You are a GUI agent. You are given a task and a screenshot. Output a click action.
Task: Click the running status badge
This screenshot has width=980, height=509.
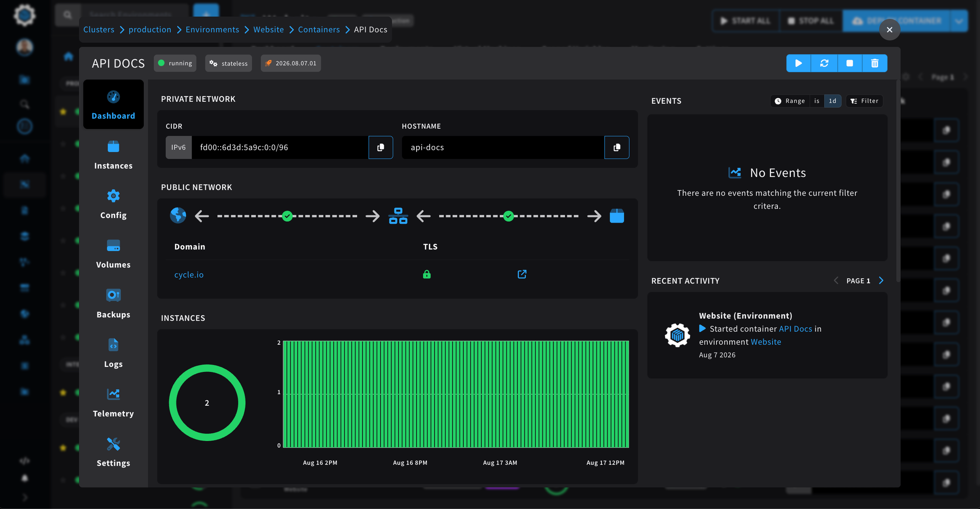tap(175, 63)
